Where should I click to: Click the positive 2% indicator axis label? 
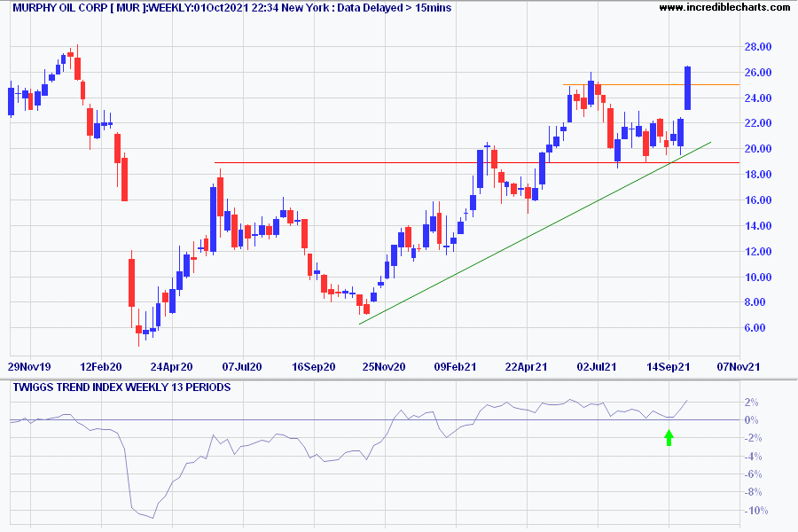pos(751,403)
